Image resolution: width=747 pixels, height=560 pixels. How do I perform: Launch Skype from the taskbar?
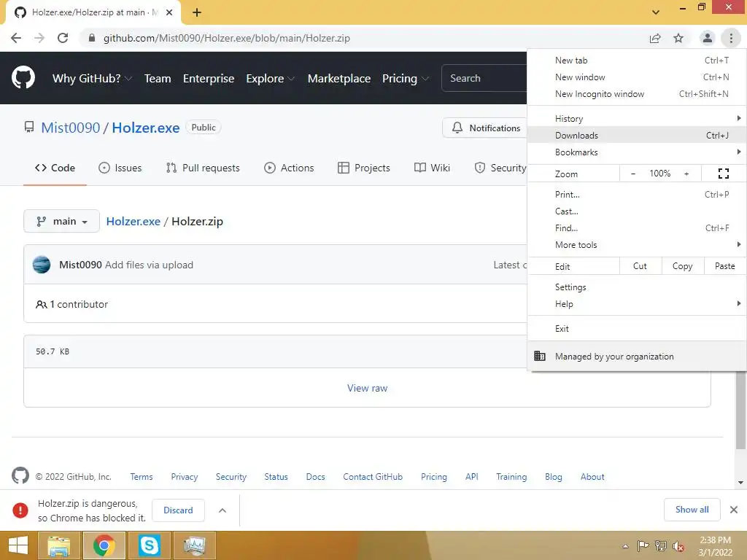pos(149,545)
